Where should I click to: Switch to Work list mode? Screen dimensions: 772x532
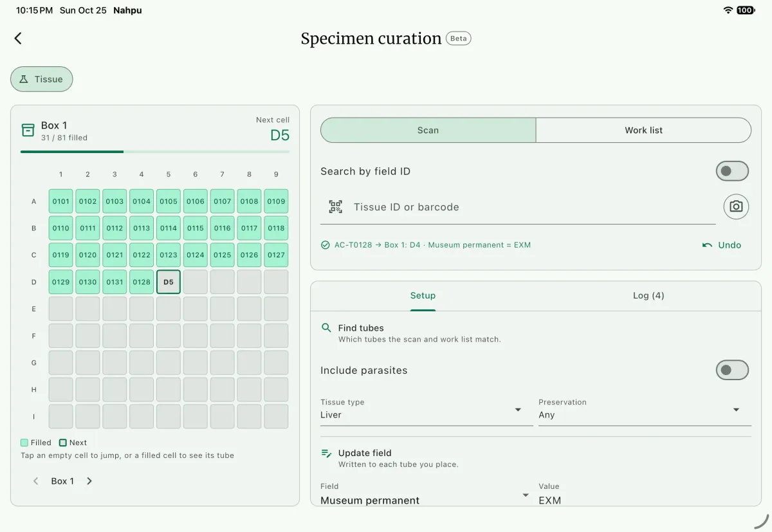point(643,130)
